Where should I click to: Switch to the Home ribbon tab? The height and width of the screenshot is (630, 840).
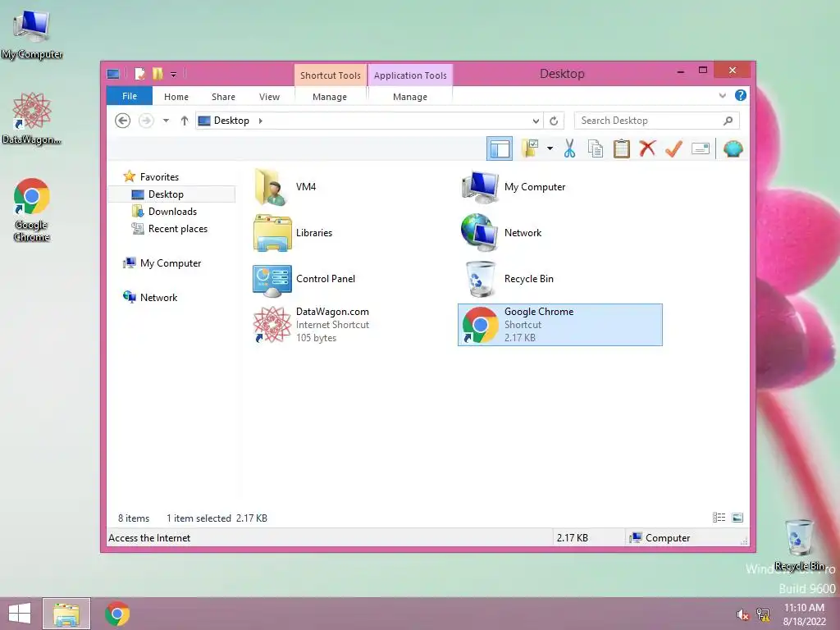[x=176, y=97]
